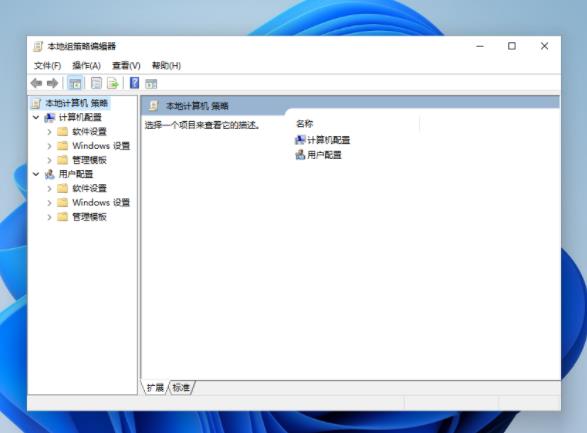Select 用户配置 label in the tree
The height and width of the screenshot is (433, 587).
pos(76,174)
